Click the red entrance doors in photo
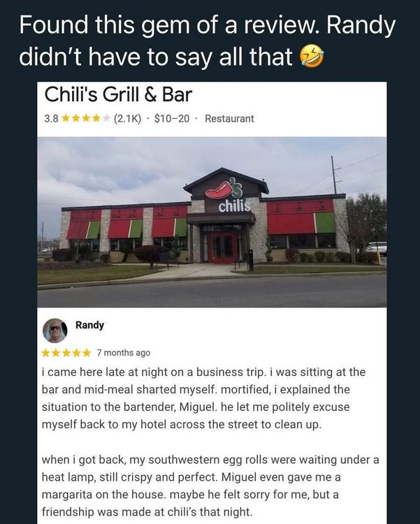The image size is (420, 524). tap(222, 247)
